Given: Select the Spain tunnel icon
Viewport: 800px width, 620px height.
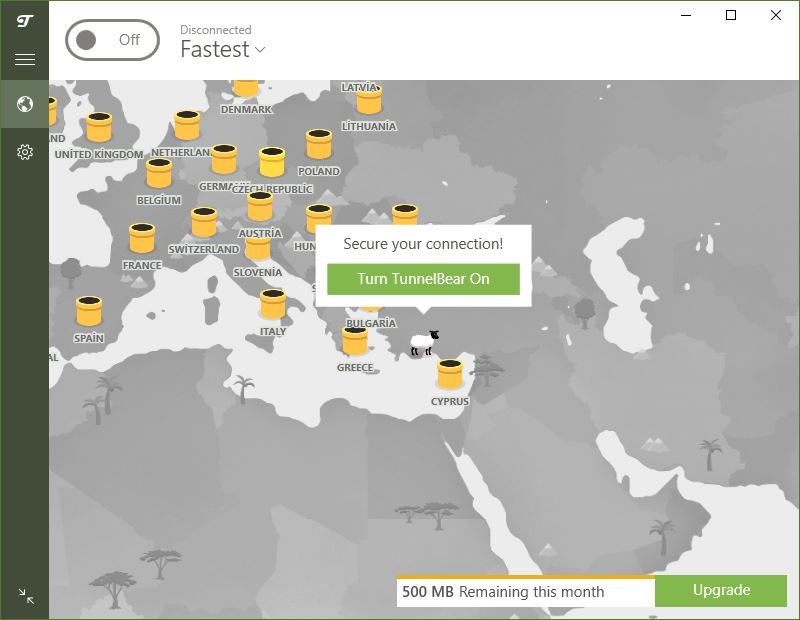Looking at the screenshot, I should tap(89, 311).
